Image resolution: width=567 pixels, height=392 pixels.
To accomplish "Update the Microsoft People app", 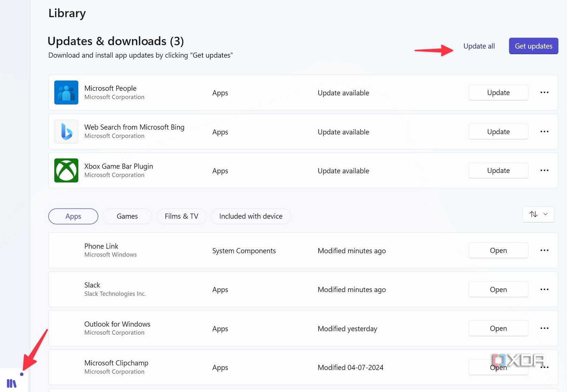I will (498, 93).
